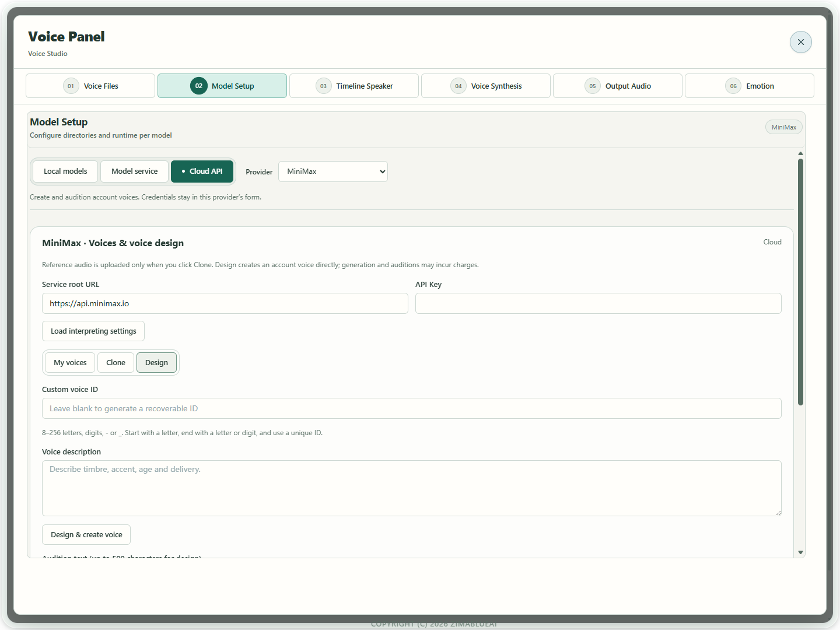The width and height of the screenshot is (840, 630).
Task: Click the scrollbar down arrow
Action: 800,552
